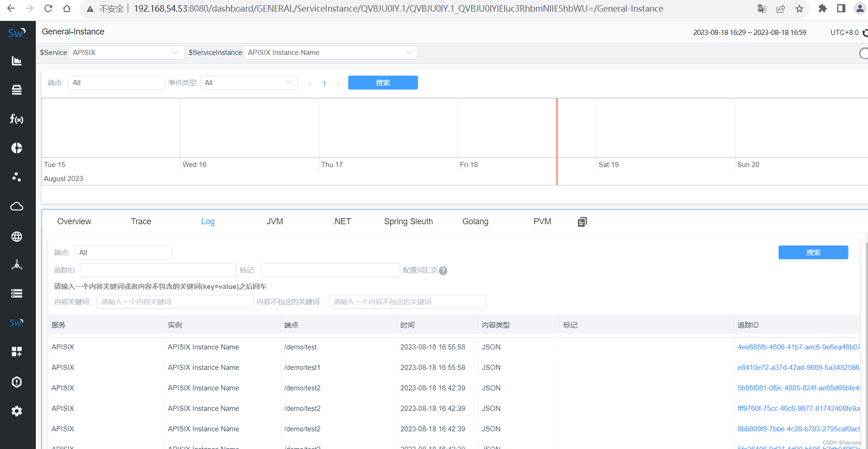Open the globe browser sidebar icon
The height and width of the screenshot is (449, 868).
point(17,236)
